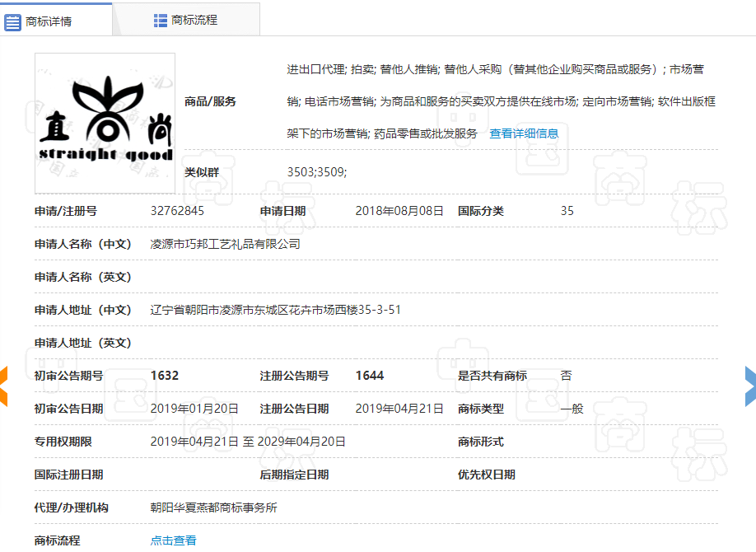Click the 申请日期 label
The image size is (756, 552).
(x=282, y=211)
